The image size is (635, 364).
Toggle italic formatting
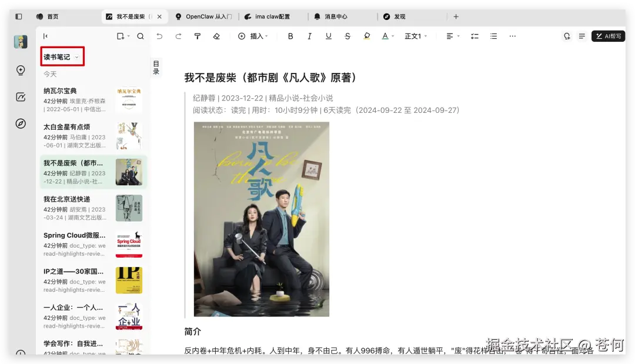point(309,36)
